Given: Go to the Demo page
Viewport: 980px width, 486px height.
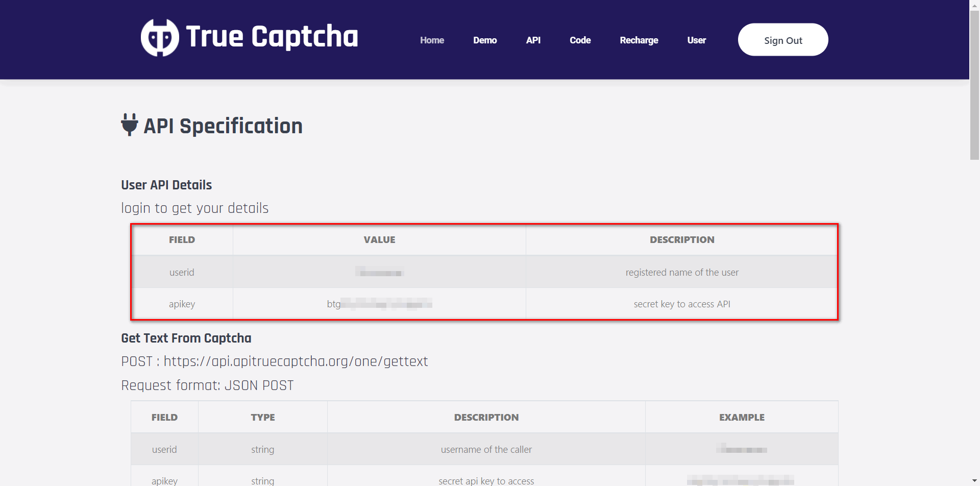Looking at the screenshot, I should tap(485, 40).
